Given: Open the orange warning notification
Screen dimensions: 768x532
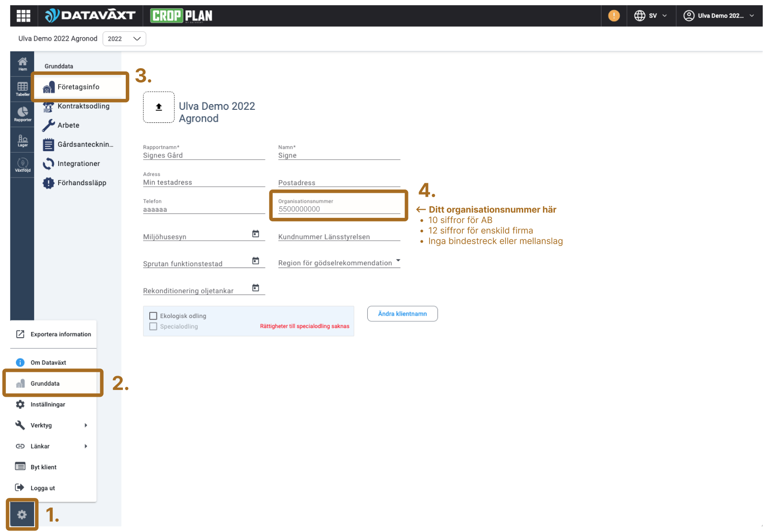Looking at the screenshot, I should [613, 16].
